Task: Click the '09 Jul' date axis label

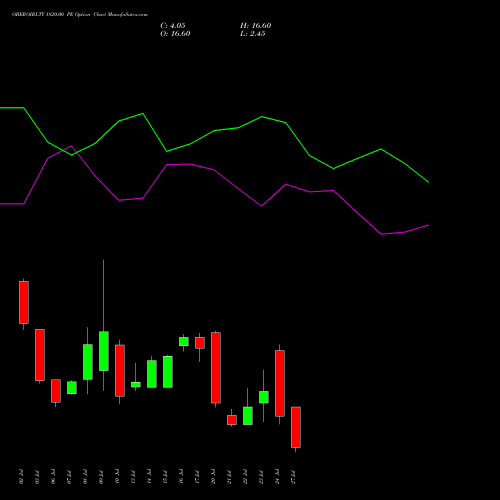Action: 101,477
